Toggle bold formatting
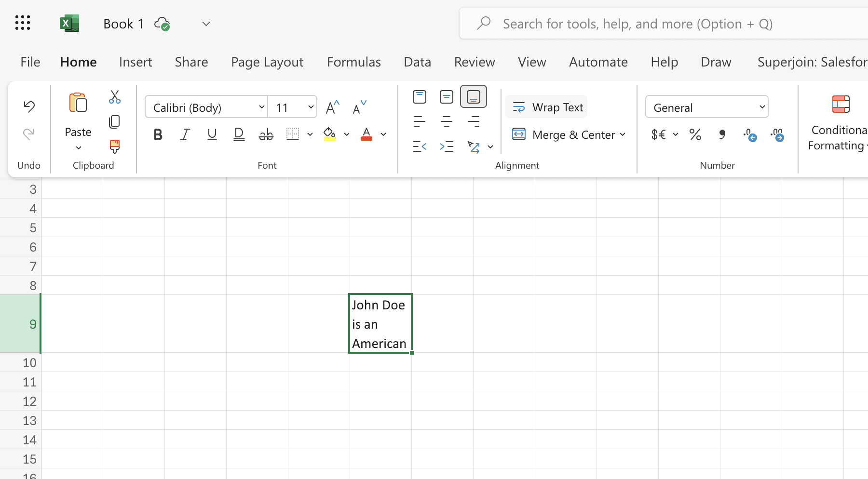 pyautogui.click(x=158, y=134)
